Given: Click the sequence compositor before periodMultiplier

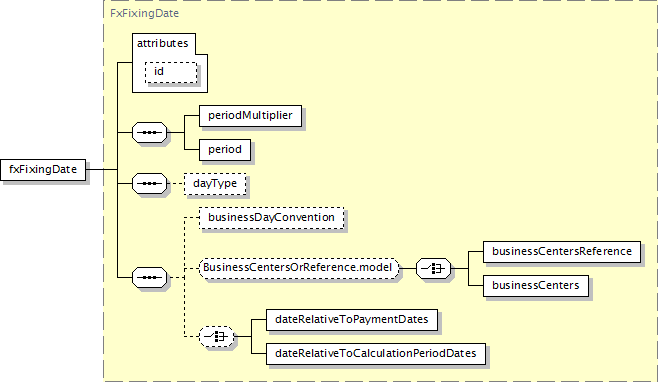Looking at the screenshot, I should (149, 133).
